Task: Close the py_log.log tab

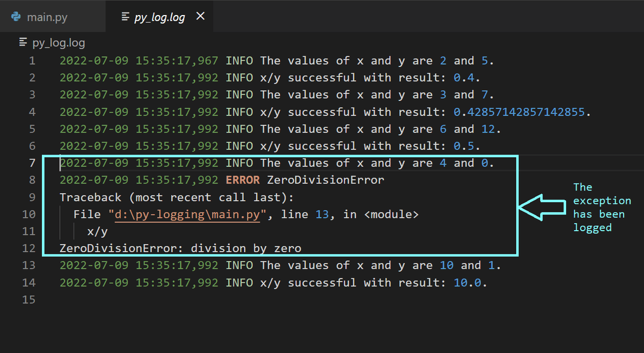Action: 200,16
